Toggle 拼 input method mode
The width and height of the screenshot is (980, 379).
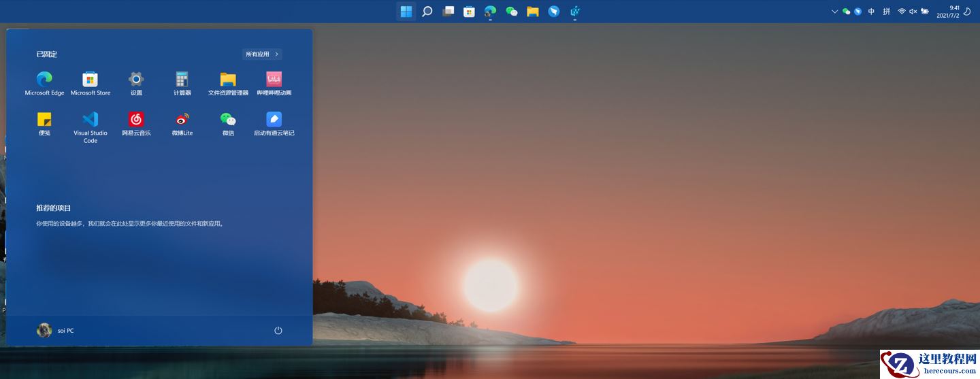pyautogui.click(x=886, y=12)
